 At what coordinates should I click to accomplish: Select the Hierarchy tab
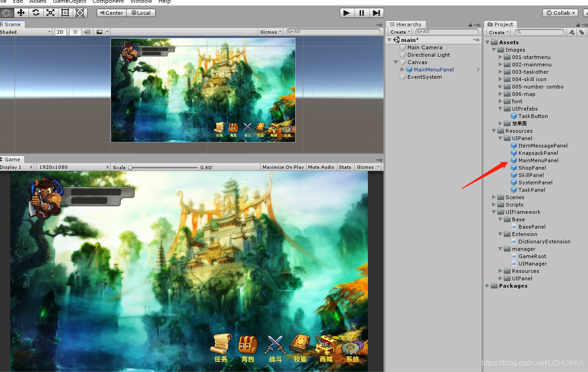click(406, 24)
